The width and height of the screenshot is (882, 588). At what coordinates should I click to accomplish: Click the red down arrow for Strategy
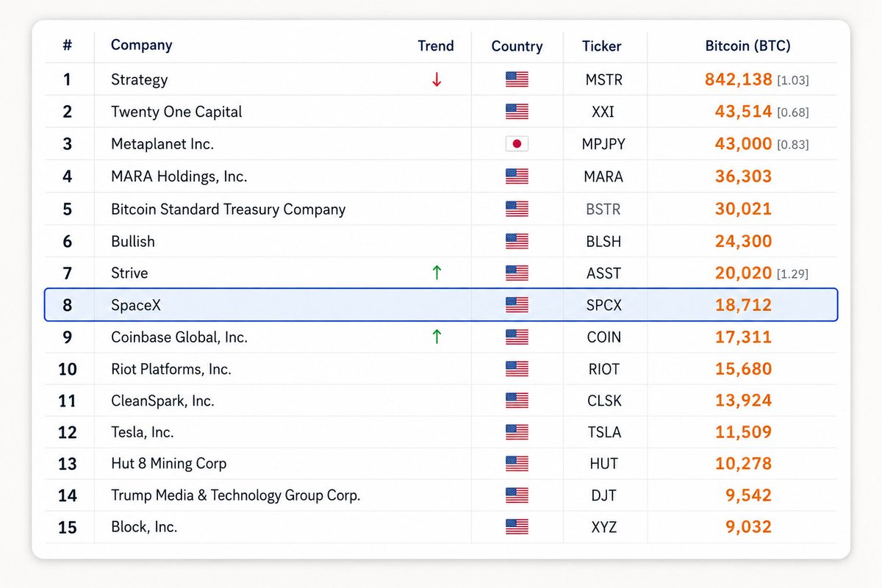pyautogui.click(x=437, y=80)
